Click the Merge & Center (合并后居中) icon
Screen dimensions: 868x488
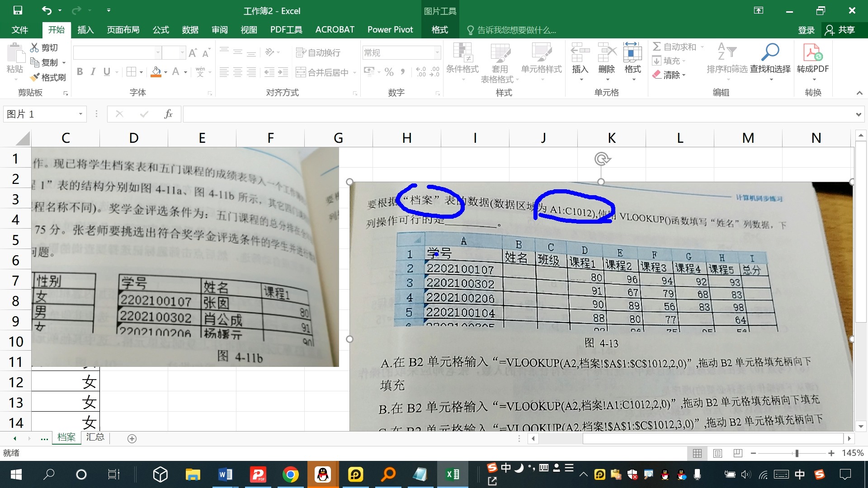click(x=301, y=72)
